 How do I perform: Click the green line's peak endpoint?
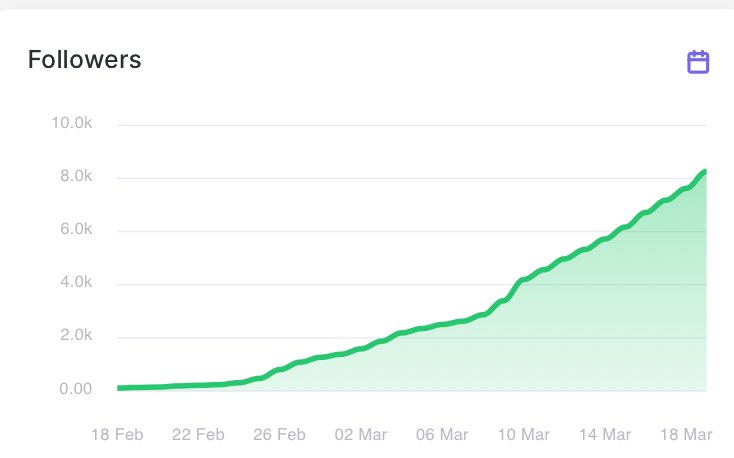point(705,172)
